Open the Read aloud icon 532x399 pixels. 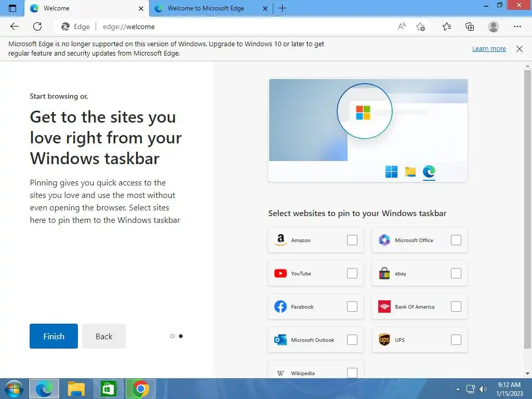pos(402,26)
